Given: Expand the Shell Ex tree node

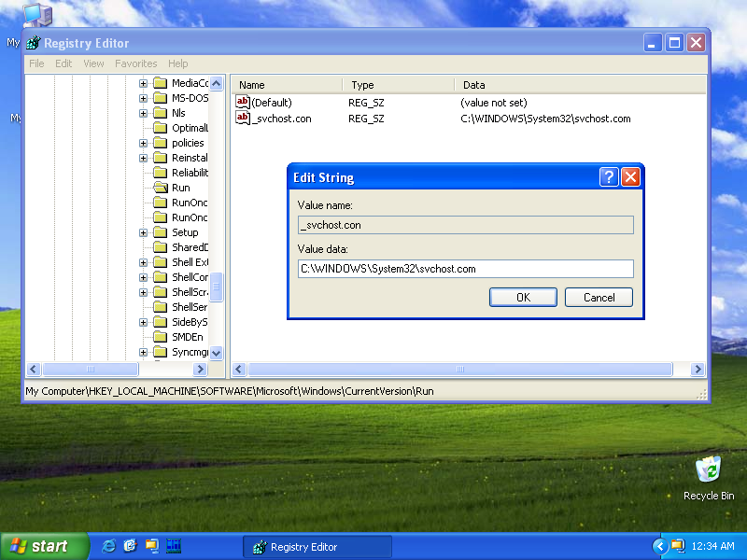Looking at the screenshot, I should pos(143,262).
